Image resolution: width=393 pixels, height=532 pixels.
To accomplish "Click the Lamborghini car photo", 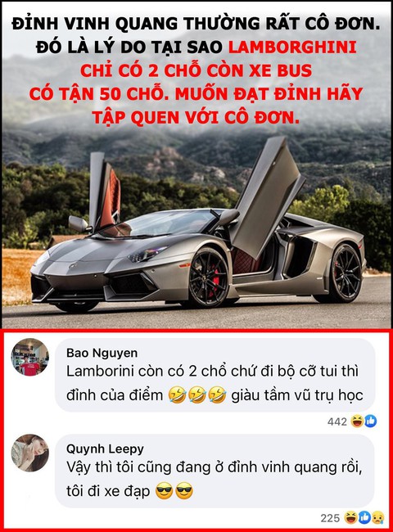I will pyautogui.click(x=196, y=165).
